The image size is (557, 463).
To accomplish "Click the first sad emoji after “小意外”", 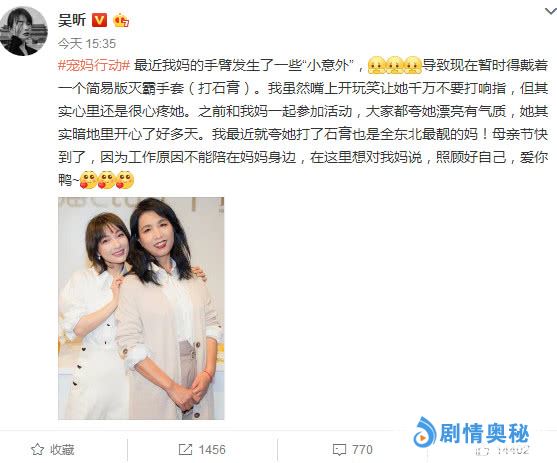I will (377, 65).
